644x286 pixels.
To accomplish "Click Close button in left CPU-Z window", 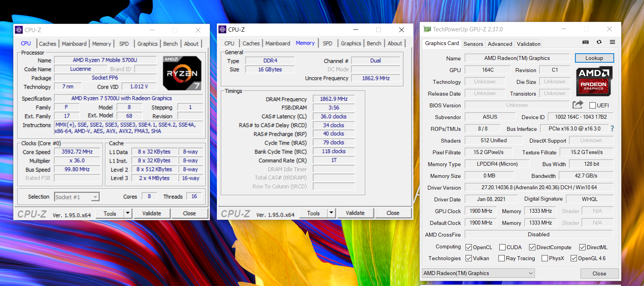I will (x=189, y=214).
